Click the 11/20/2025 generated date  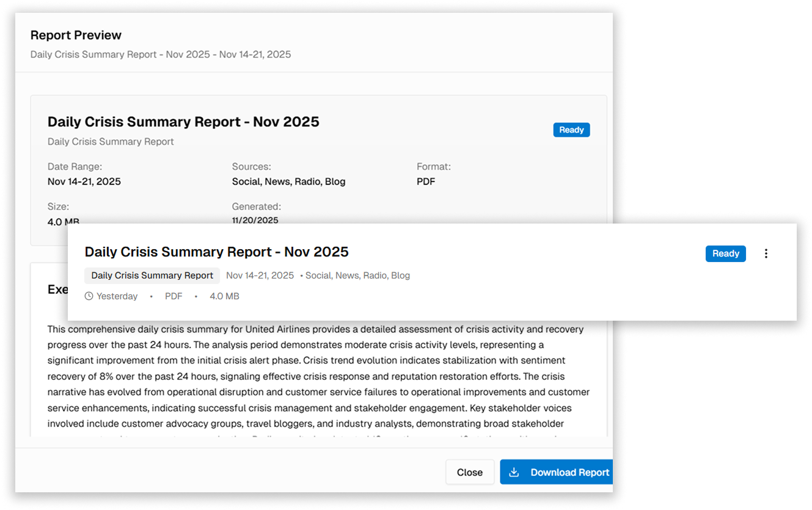[255, 220]
